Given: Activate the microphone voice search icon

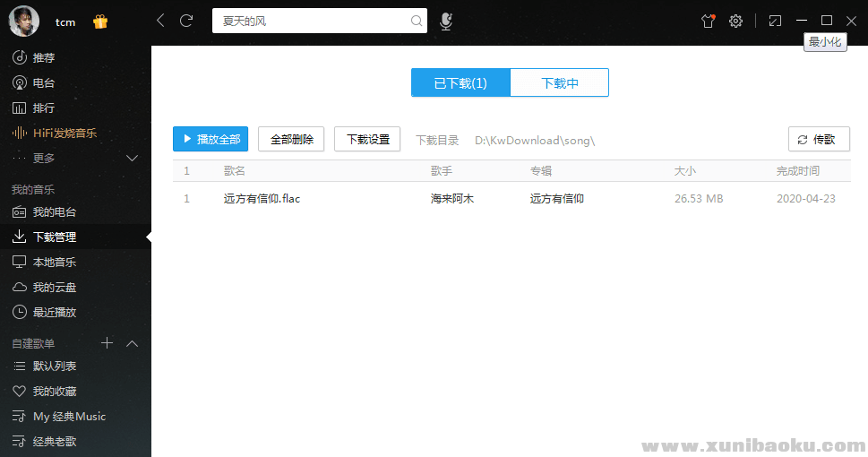Looking at the screenshot, I should pos(446,21).
